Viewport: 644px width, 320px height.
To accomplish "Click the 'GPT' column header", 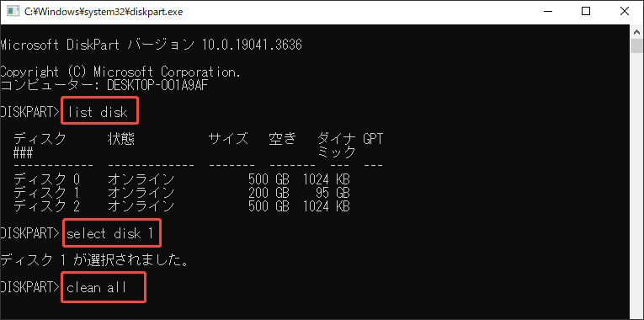I will coord(373,139).
